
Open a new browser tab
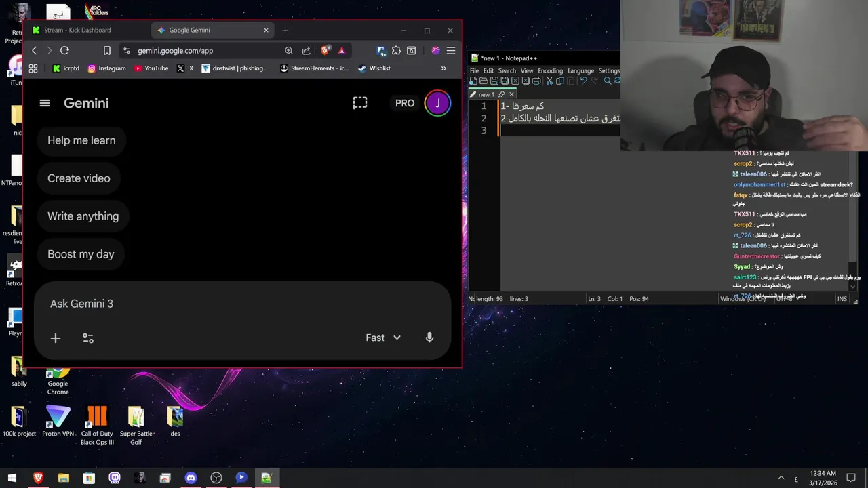(x=285, y=30)
